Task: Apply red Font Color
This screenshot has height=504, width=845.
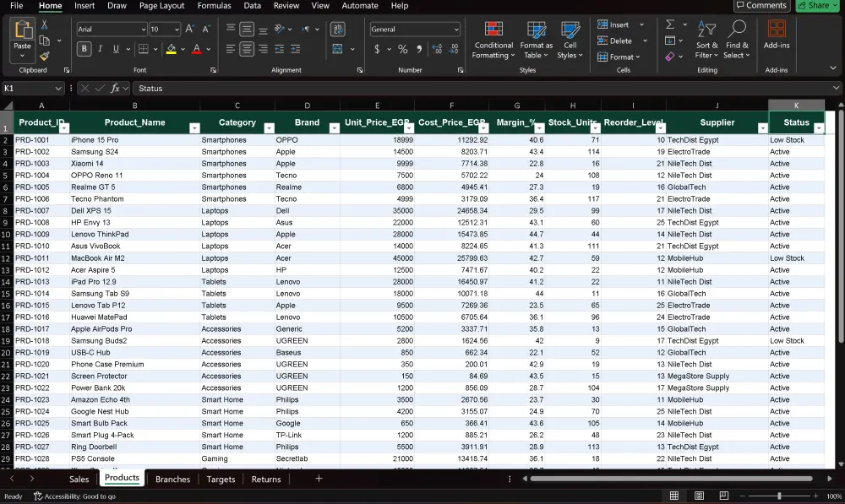Action: 197,49
